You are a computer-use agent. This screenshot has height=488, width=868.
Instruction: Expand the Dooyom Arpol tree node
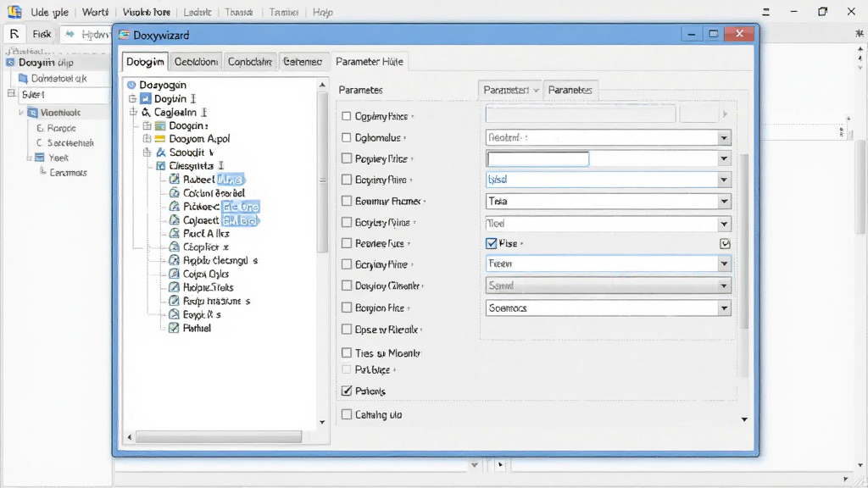click(147, 139)
